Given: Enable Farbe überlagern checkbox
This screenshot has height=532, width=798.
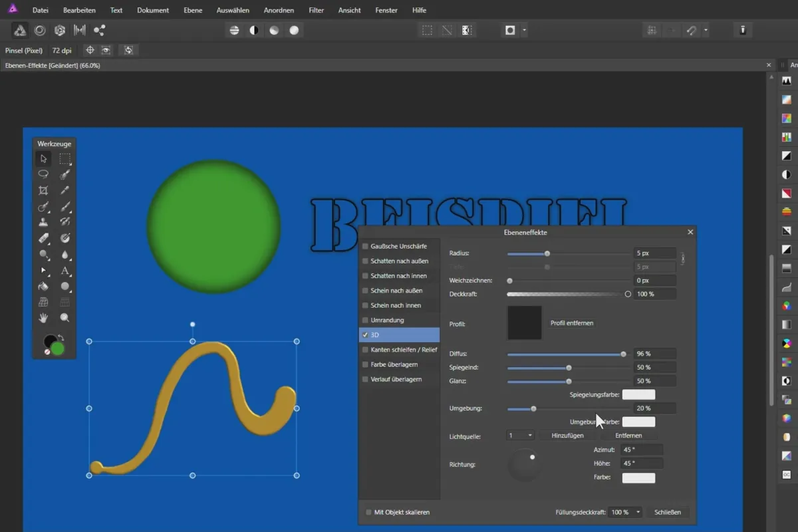Looking at the screenshot, I should point(365,364).
